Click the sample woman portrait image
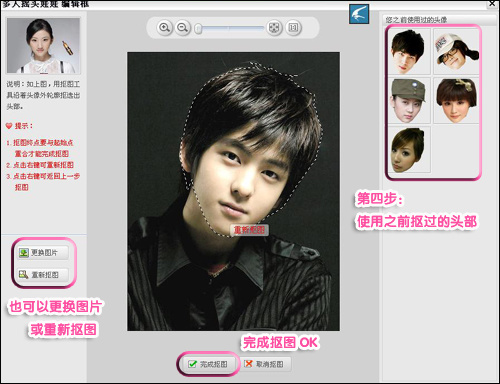The width and height of the screenshot is (500, 384). (43, 46)
